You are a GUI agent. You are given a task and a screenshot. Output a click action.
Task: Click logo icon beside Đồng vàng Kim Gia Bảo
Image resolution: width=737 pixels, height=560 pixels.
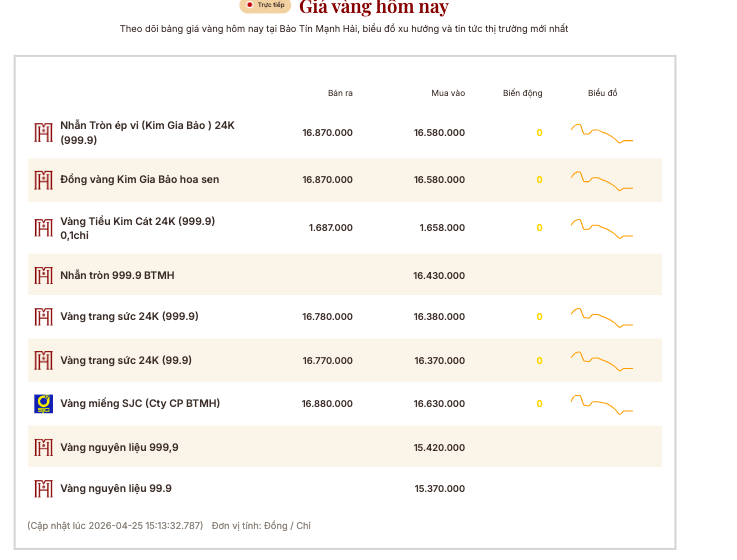[43, 180]
